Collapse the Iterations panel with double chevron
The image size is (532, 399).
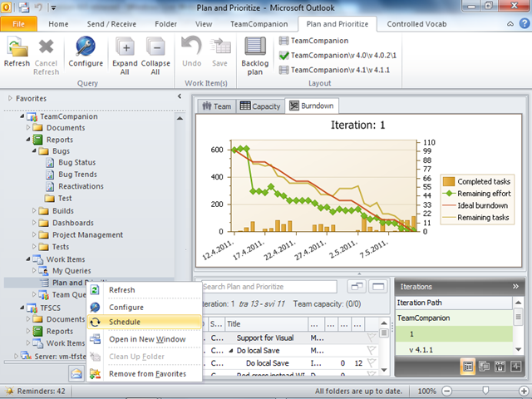[x=515, y=286]
